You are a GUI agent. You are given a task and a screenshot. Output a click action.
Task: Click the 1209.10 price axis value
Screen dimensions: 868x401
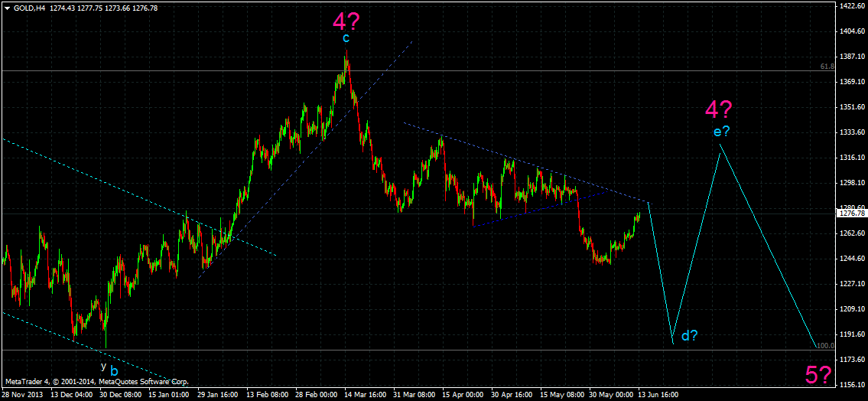pos(851,309)
